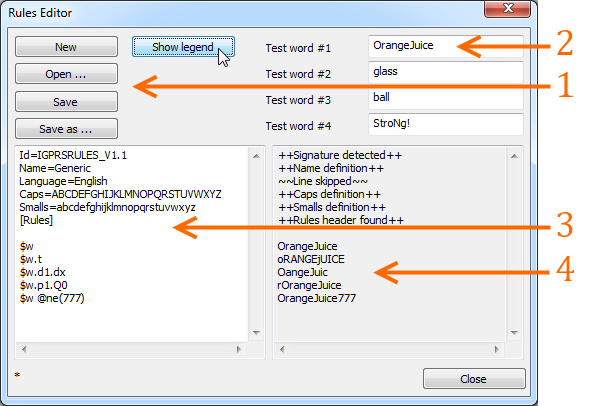The width and height of the screenshot is (590, 406).
Task: Place cursor on $w @ne(777) rule
Action: tap(52, 298)
